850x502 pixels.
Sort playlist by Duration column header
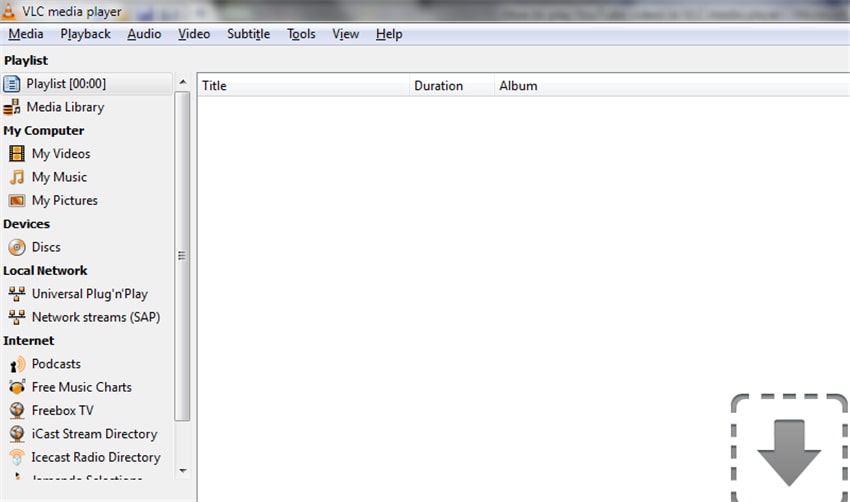pos(452,86)
